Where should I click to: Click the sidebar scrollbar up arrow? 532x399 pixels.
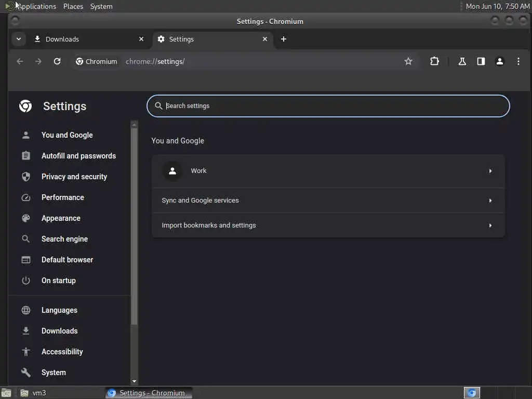(134, 125)
